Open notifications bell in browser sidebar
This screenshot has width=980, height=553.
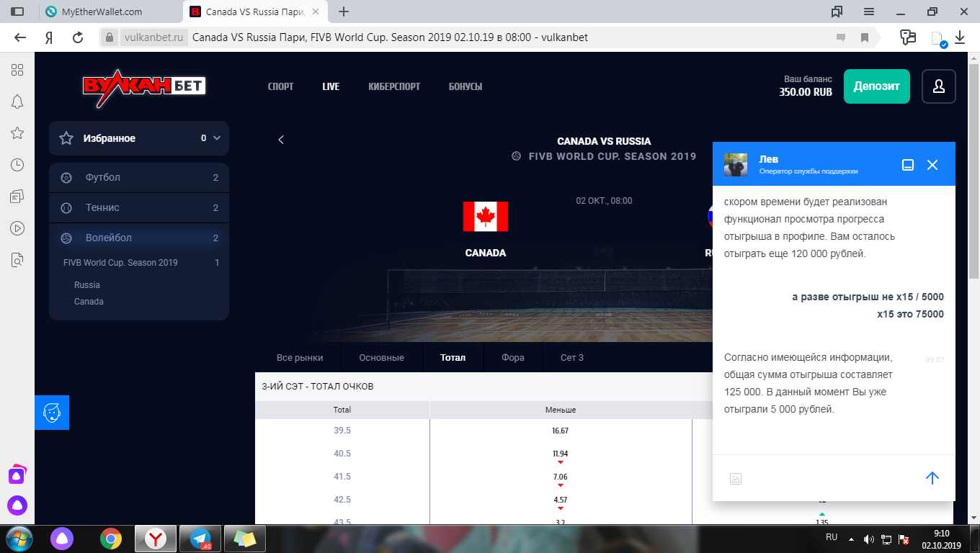(x=17, y=102)
